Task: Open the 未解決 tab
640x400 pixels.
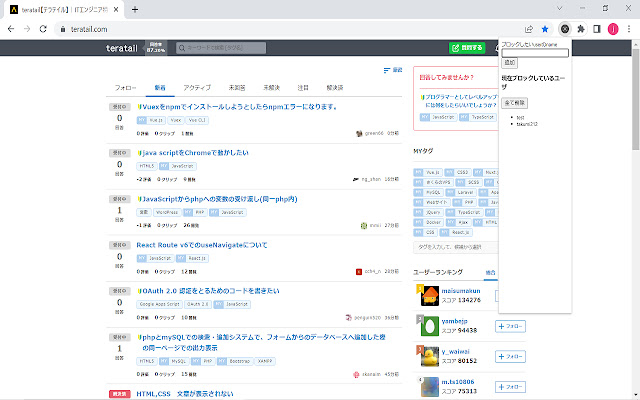Action: pos(271,88)
